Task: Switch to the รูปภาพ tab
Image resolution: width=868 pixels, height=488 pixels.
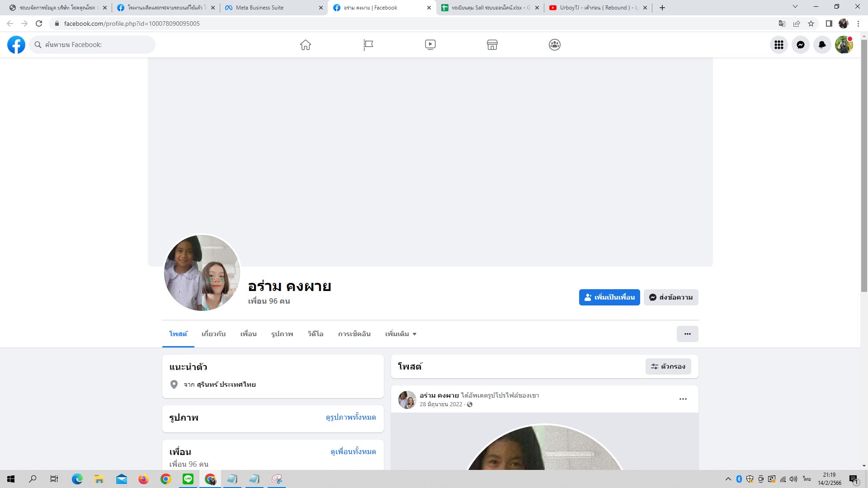Action: [282, 334]
